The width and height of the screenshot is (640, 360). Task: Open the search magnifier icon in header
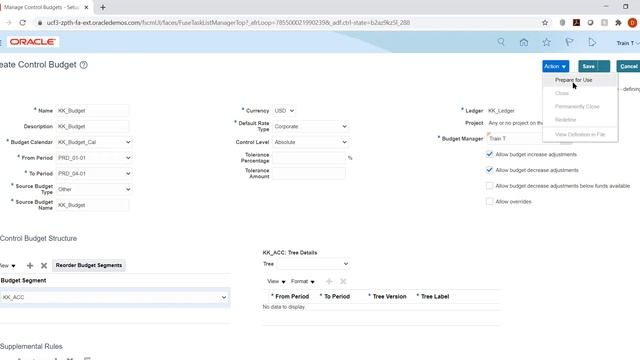[501, 42]
